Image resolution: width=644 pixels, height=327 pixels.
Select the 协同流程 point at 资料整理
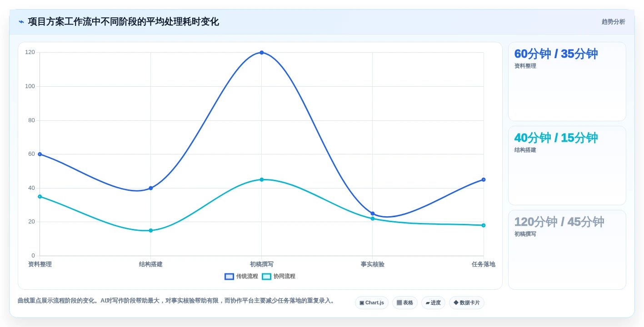click(40, 197)
